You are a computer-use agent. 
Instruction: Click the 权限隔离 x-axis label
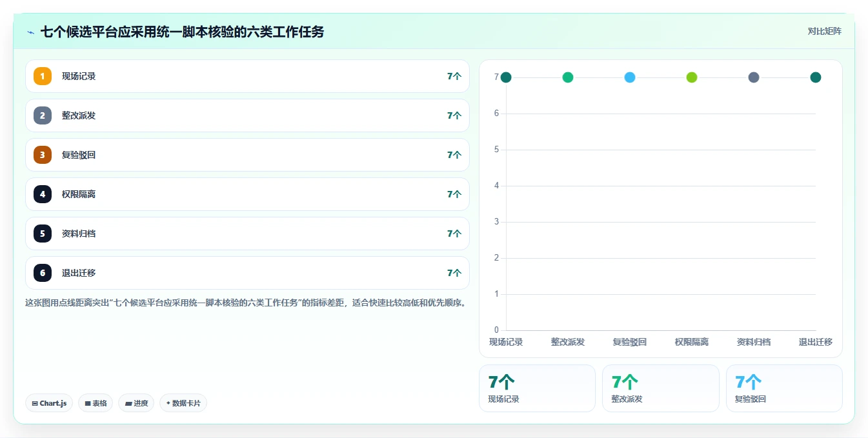692,342
